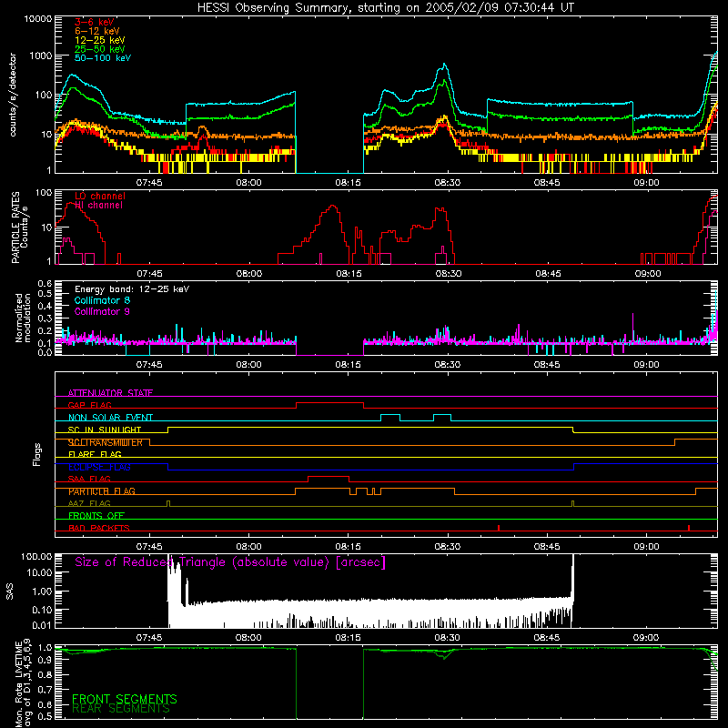
Task: Click the LO channel particle peak near 08:13
Action: pyautogui.click(x=331, y=206)
